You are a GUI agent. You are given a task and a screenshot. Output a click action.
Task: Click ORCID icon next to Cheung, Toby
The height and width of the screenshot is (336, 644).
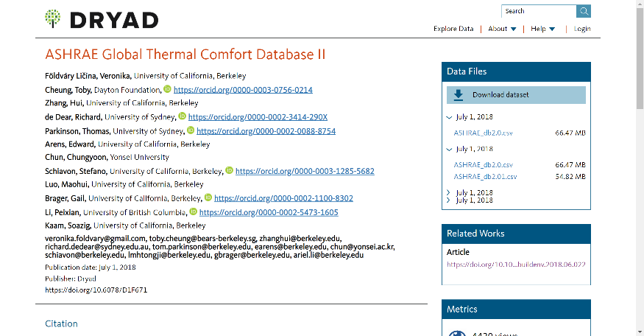tap(167, 89)
